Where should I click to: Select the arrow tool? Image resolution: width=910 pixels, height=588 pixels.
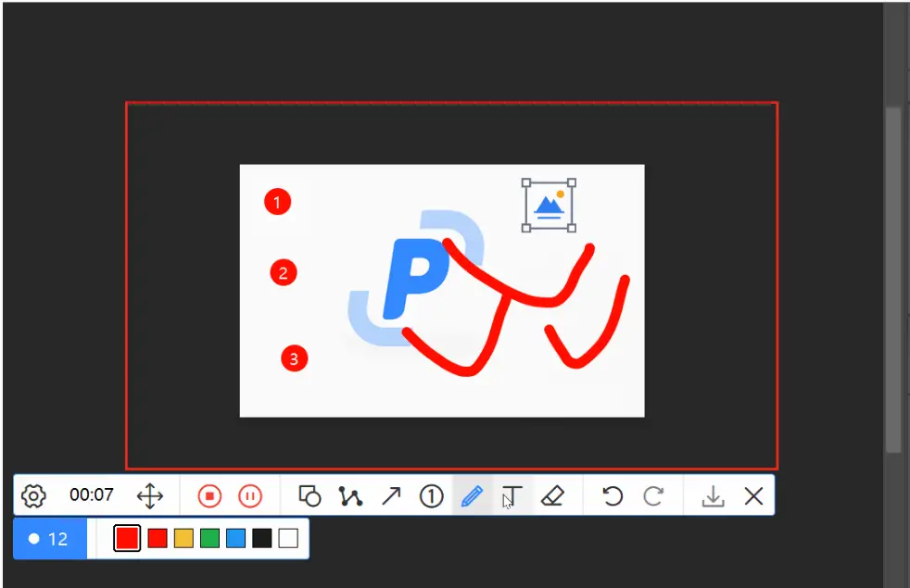tap(391, 495)
